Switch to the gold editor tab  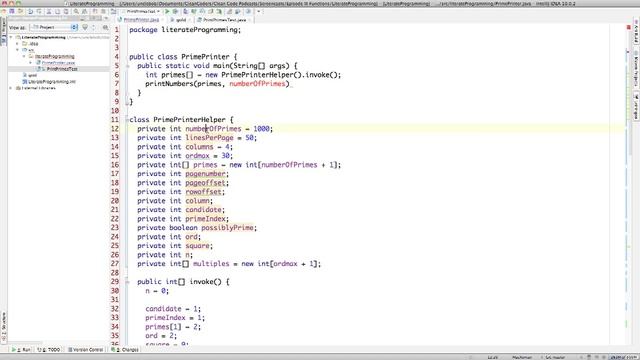(x=180, y=20)
